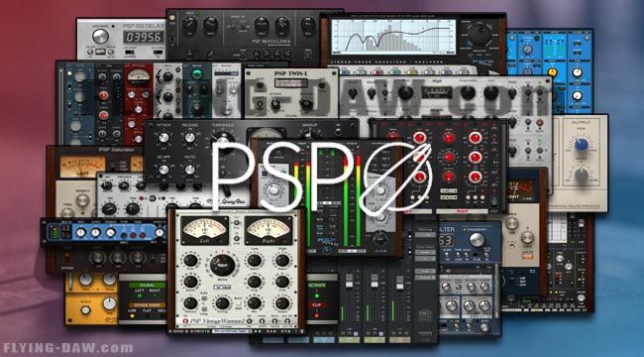Screen dimensions: 644x357
Task: Click the third mixer channel fader
Action: pos(399,283)
